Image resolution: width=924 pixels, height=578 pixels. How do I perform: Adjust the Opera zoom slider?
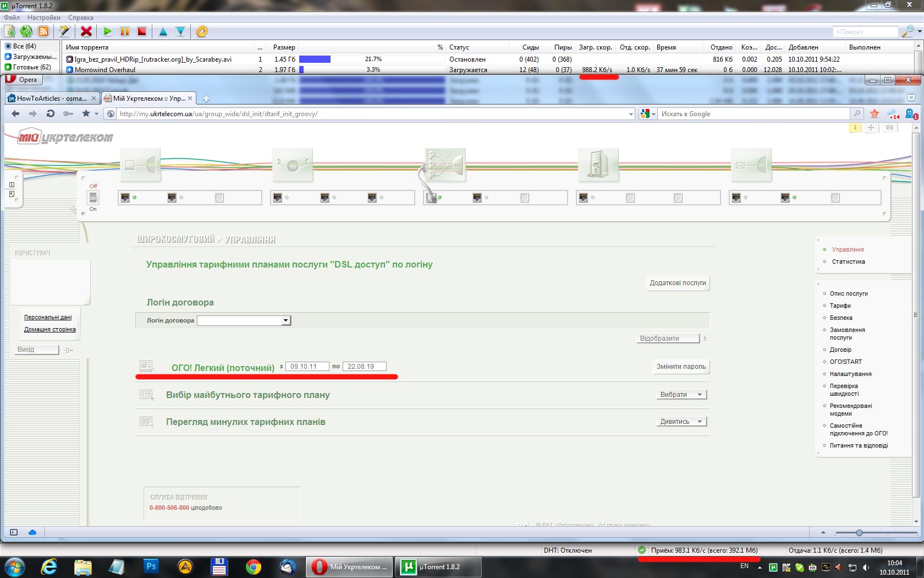[x=859, y=532]
